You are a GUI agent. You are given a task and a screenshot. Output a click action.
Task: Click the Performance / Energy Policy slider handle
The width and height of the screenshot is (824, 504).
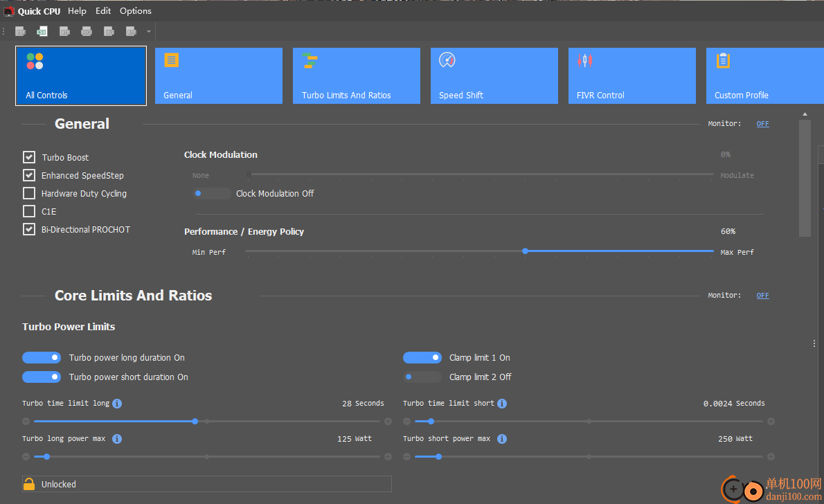point(525,251)
